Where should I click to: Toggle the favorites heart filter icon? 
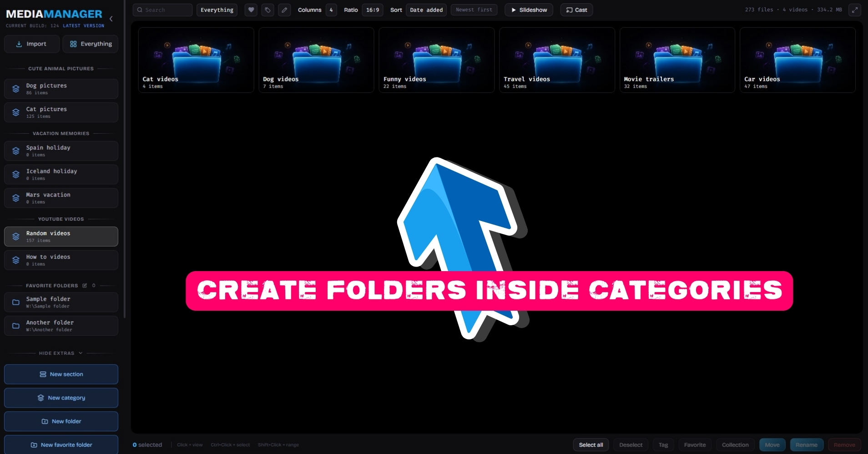(251, 10)
